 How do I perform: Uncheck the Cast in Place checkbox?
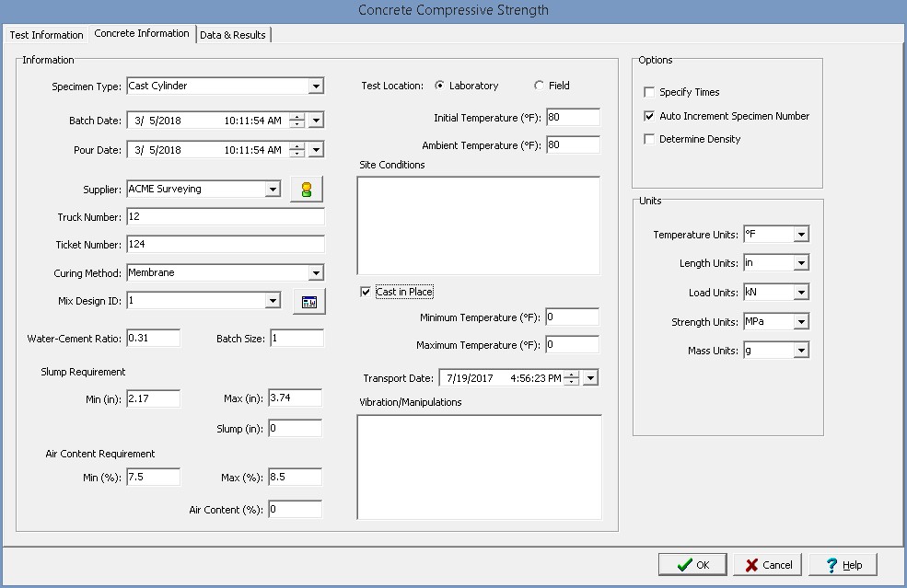[x=366, y=292]
